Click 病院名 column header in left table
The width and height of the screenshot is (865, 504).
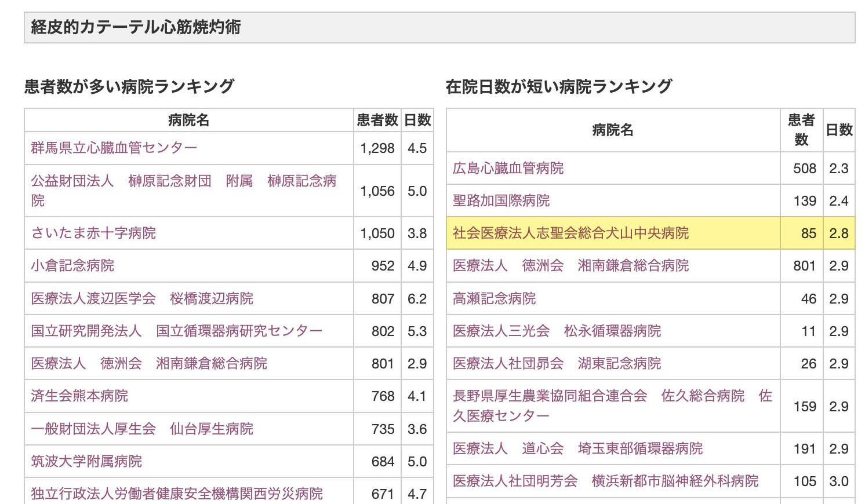point(189,120)
